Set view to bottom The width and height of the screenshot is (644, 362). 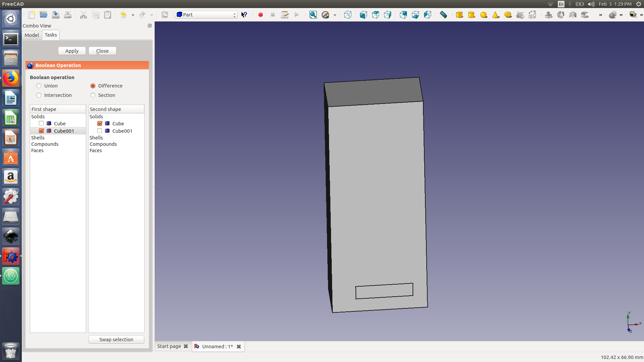[415, 15]
